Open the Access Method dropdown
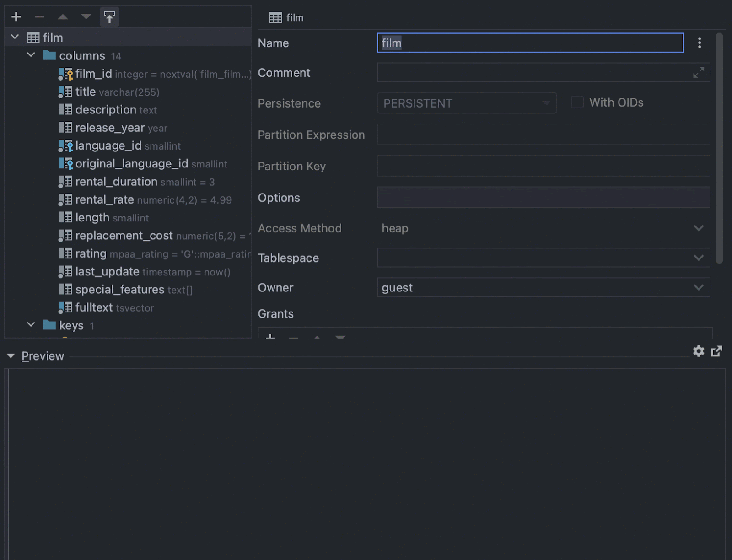Viewport: 732px width, 560px height. click(x=698, y=228)
